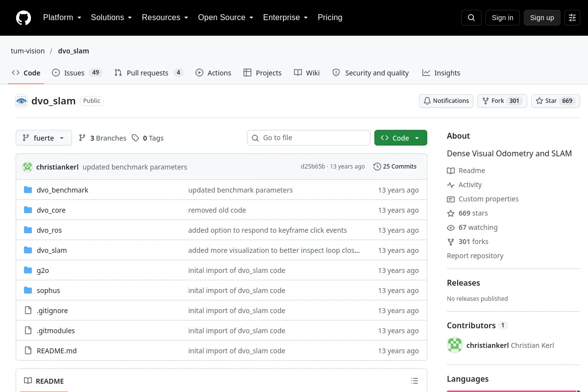The image size is (588, 392).
Task: Open the GitHub homepage logo
Action: (x=24, y=18)
